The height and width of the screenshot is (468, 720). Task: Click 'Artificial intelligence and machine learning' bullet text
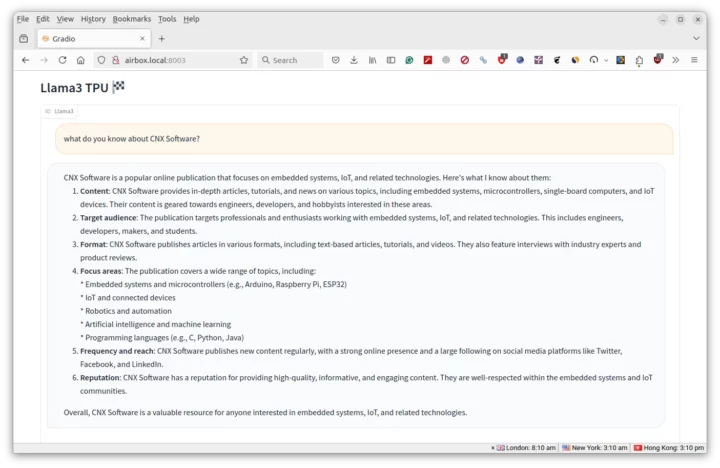point(158,324)
